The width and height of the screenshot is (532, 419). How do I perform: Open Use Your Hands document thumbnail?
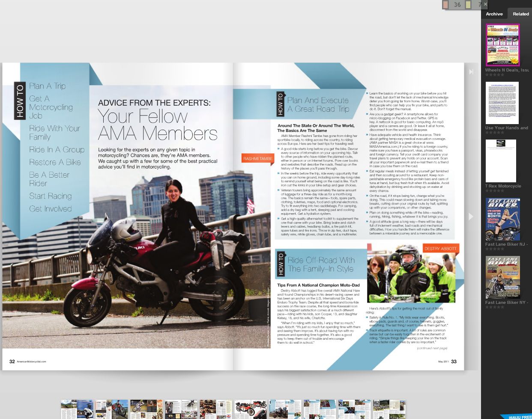click(502, 103)
